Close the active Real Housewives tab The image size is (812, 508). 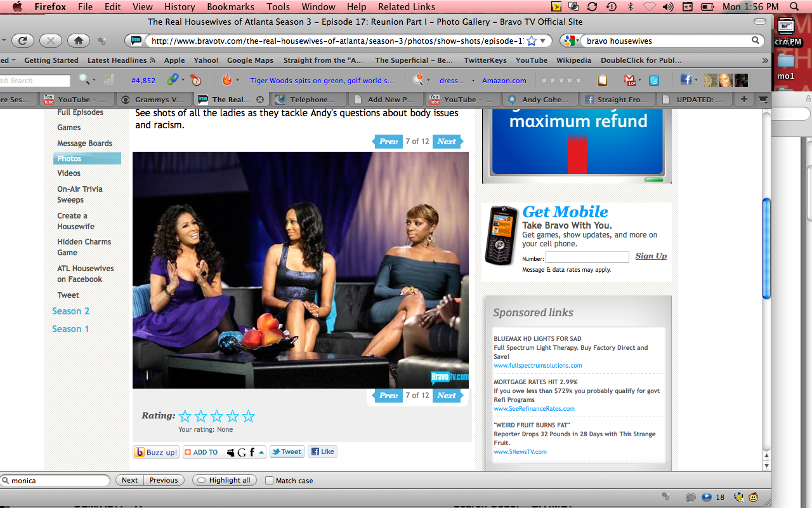[259, 100]
